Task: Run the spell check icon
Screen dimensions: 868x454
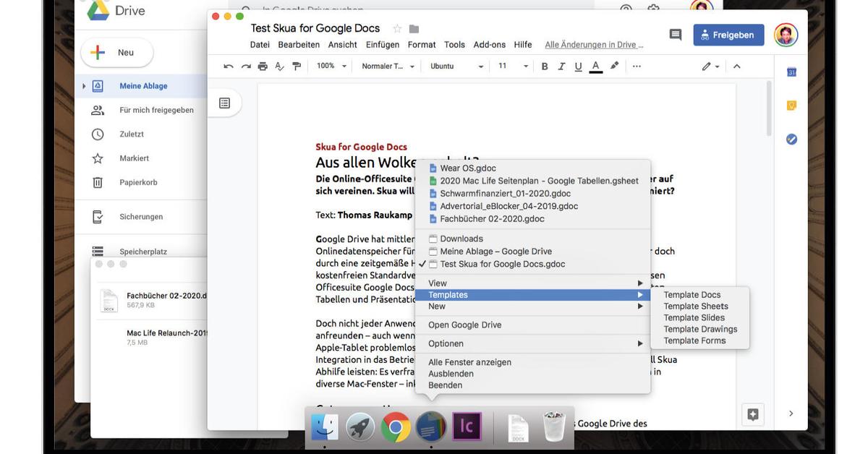Action: (x=280, y=66)
